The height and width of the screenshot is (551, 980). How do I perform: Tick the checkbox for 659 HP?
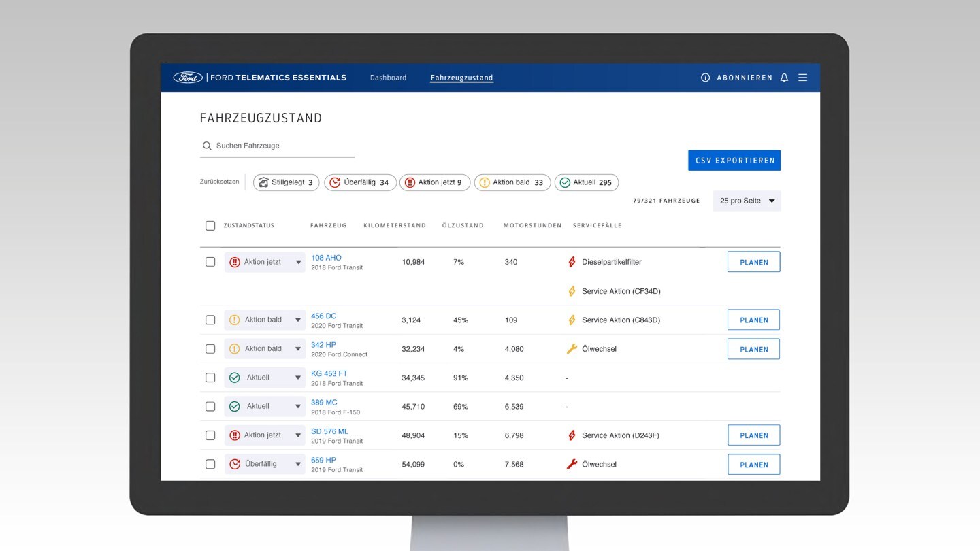(210, 464)
